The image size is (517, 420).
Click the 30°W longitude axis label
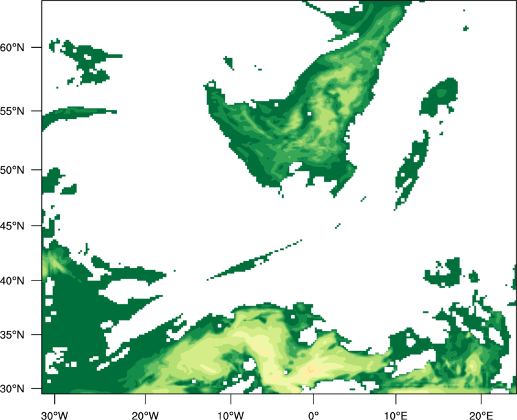point(55,415)
